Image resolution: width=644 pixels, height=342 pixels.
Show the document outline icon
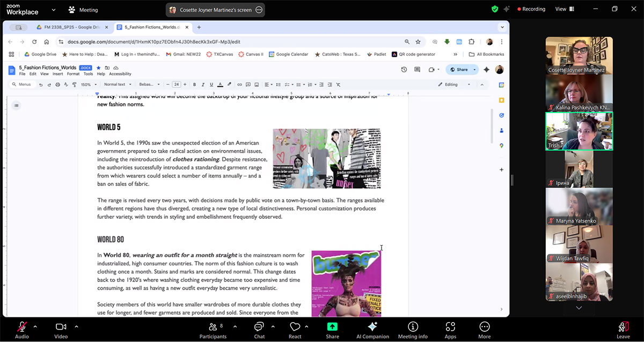tap(17, 106)
